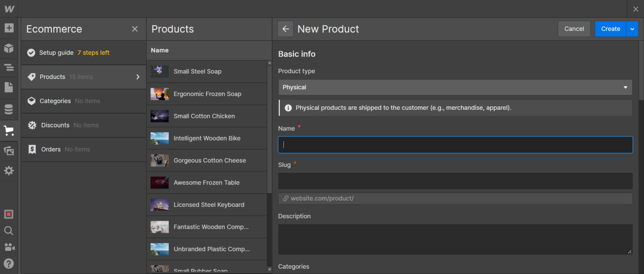Click the Create button

point(610,29)
